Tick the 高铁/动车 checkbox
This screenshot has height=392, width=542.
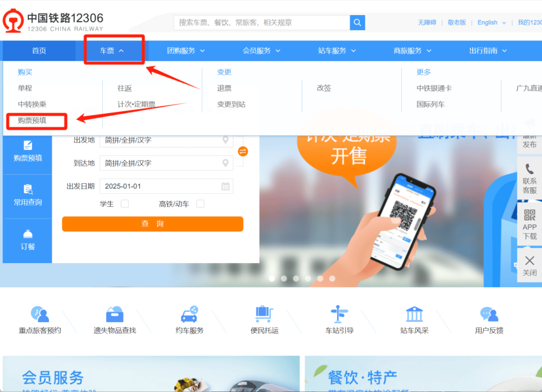(200, 204)
